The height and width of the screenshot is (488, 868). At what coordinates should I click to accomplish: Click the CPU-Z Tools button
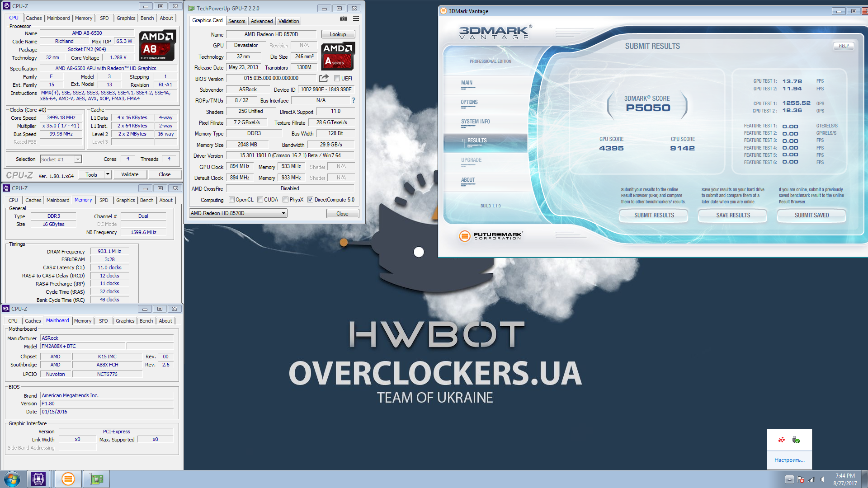(91, 174)
